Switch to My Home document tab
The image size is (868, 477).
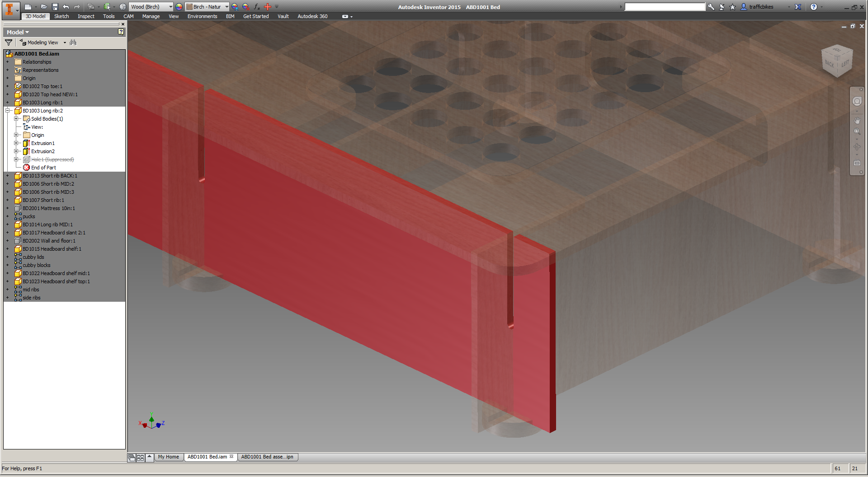coord(169,457)
